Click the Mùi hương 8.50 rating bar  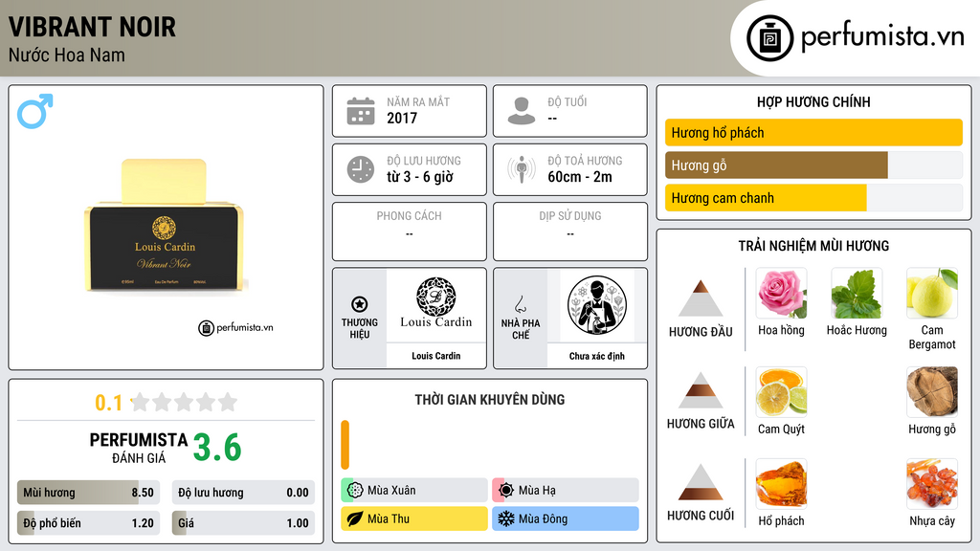click(x=88, y=493)
